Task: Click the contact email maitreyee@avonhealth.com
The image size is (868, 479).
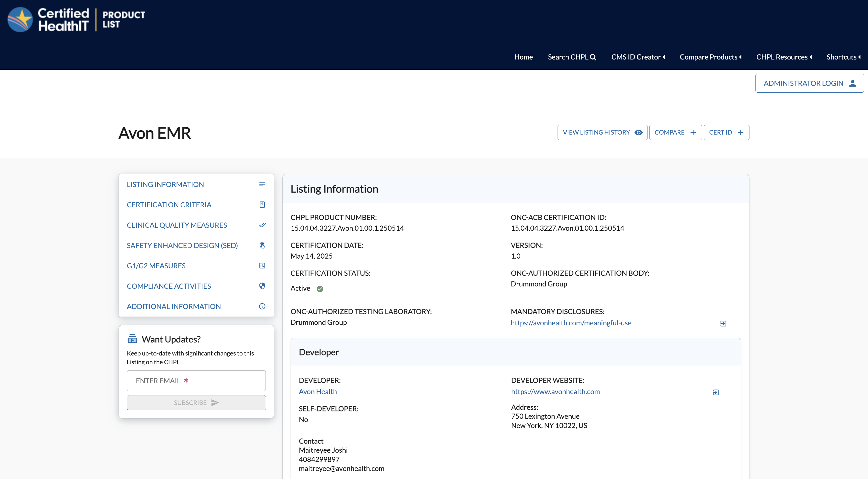Action: (x=341, y=468)
